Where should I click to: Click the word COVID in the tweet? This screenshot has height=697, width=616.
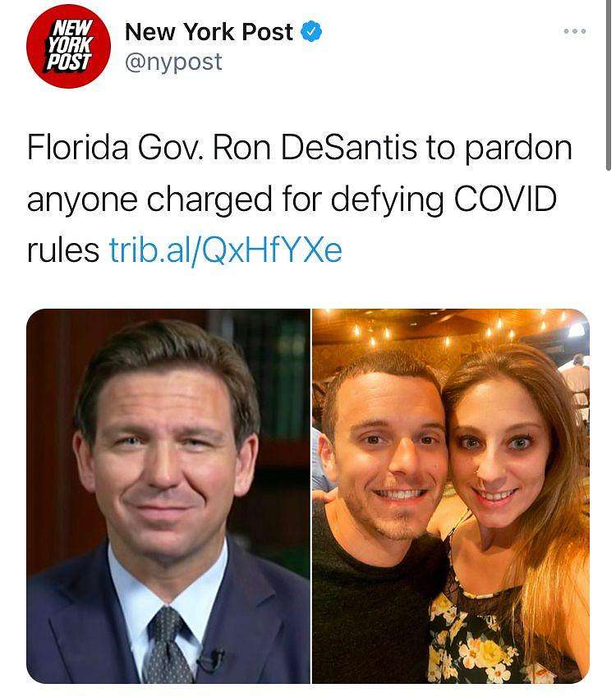(505, 199)
